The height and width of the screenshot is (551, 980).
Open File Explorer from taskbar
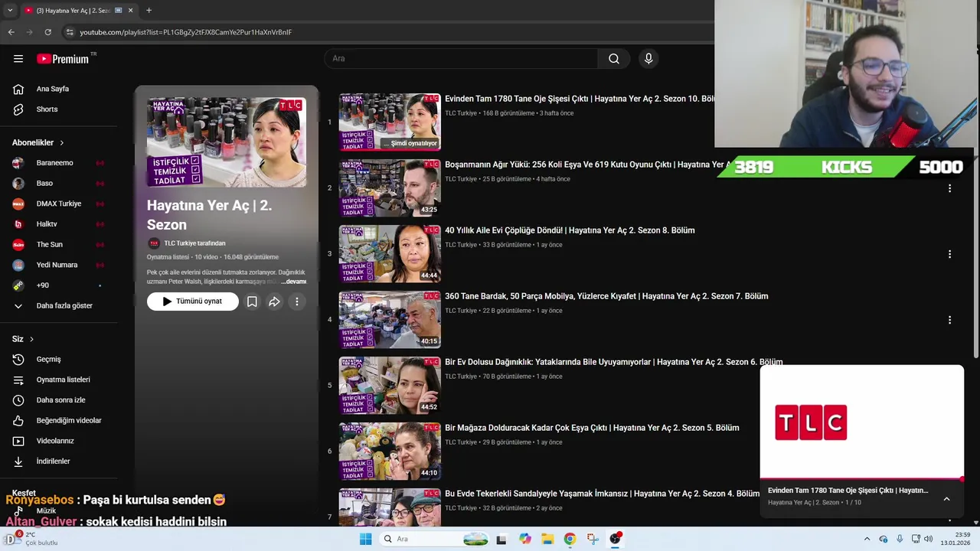(547, 539)
